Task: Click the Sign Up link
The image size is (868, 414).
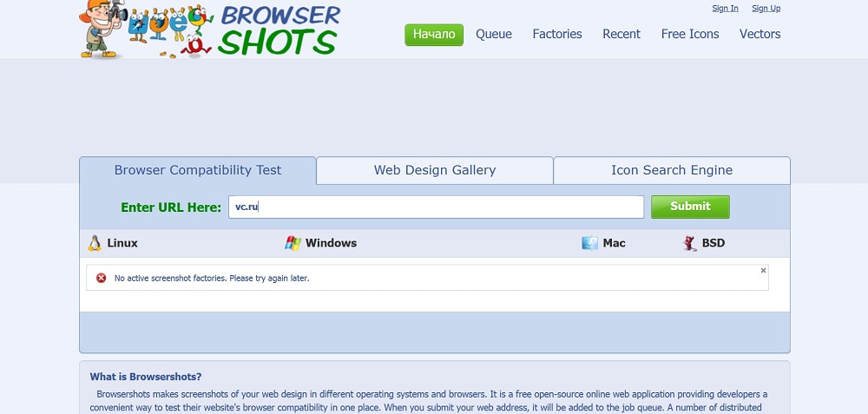Action: [x=766, y=9]
